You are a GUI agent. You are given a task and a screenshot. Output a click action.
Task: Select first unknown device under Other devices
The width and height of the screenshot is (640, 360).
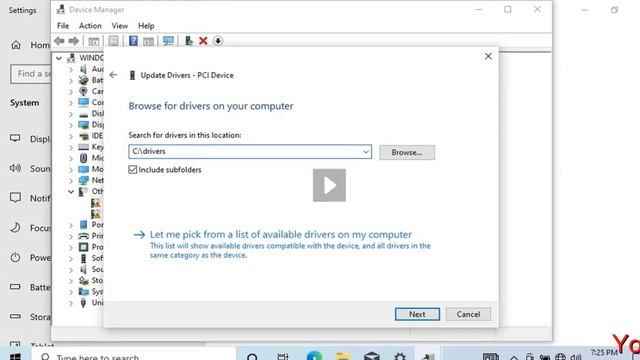coord(96,203)
